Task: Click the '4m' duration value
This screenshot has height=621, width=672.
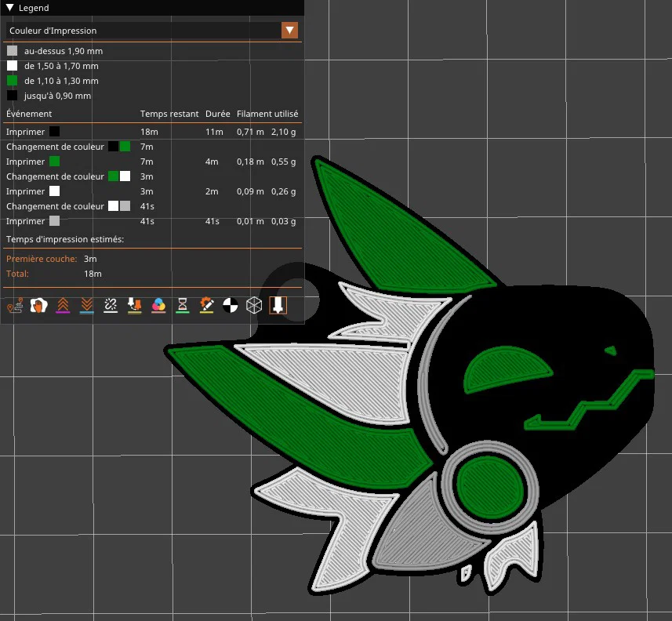Action: pos(212,162)
